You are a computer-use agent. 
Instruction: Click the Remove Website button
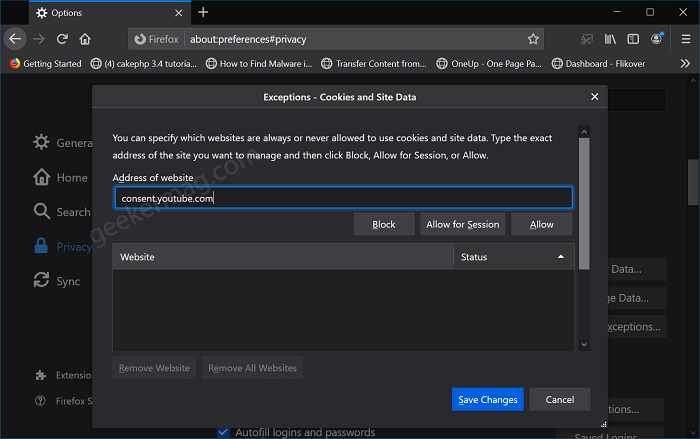[154, 368]
